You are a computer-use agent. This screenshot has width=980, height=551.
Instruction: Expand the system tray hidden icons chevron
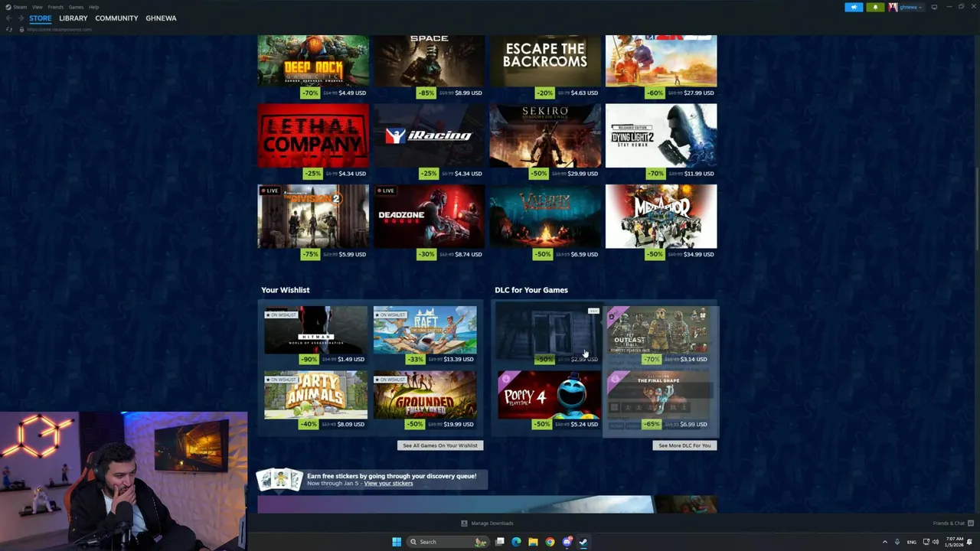click(885, 542)
